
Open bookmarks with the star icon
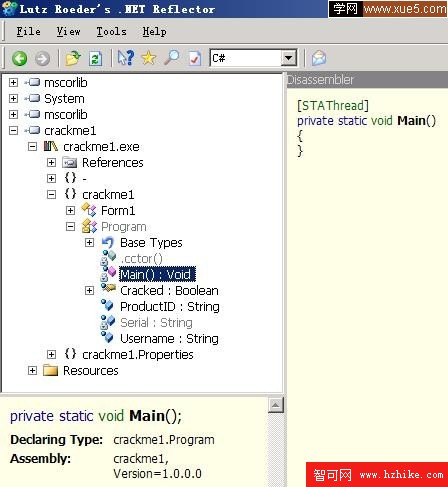click(x=149, y=58)
